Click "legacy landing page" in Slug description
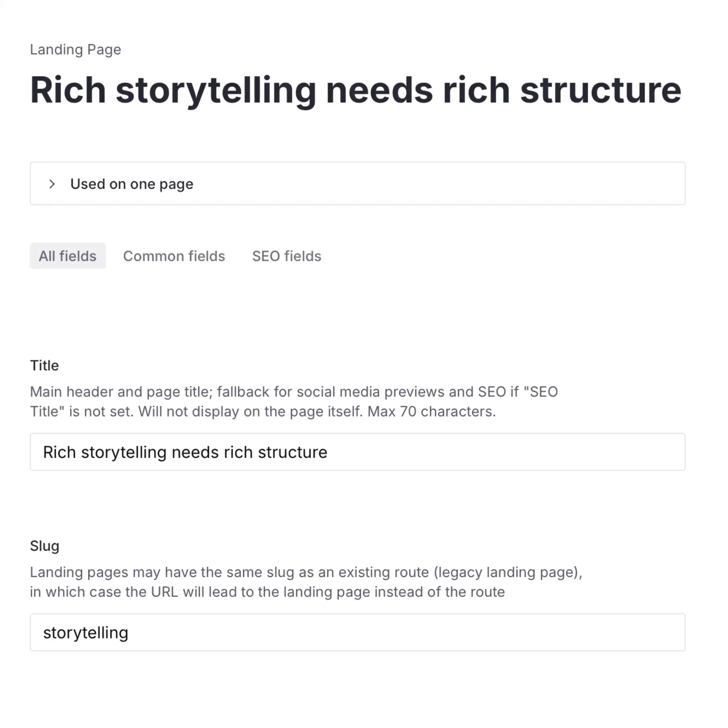The image size is (728, 728). pyautogui.click(x=507, y=572)
